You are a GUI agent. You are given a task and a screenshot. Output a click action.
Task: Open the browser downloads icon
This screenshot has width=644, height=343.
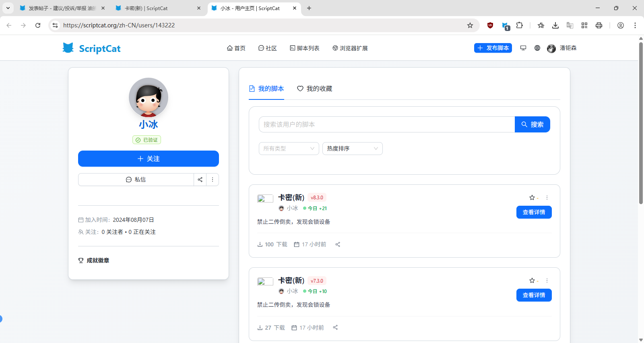[x=555, y=25]
